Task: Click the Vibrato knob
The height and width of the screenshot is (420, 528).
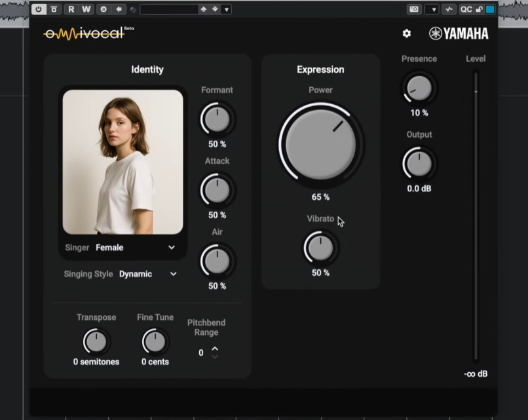Action: [320, 248]
